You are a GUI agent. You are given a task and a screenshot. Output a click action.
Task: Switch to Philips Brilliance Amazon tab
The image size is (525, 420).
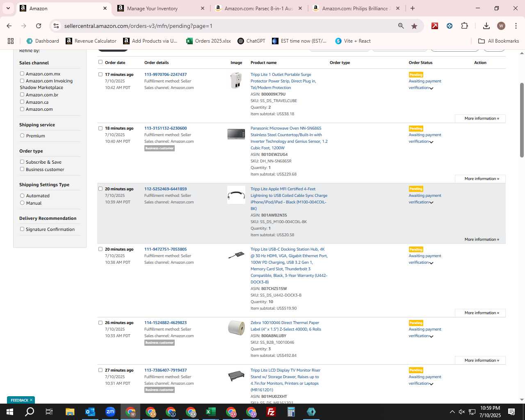pyautogui.click(x=356, y=8)
